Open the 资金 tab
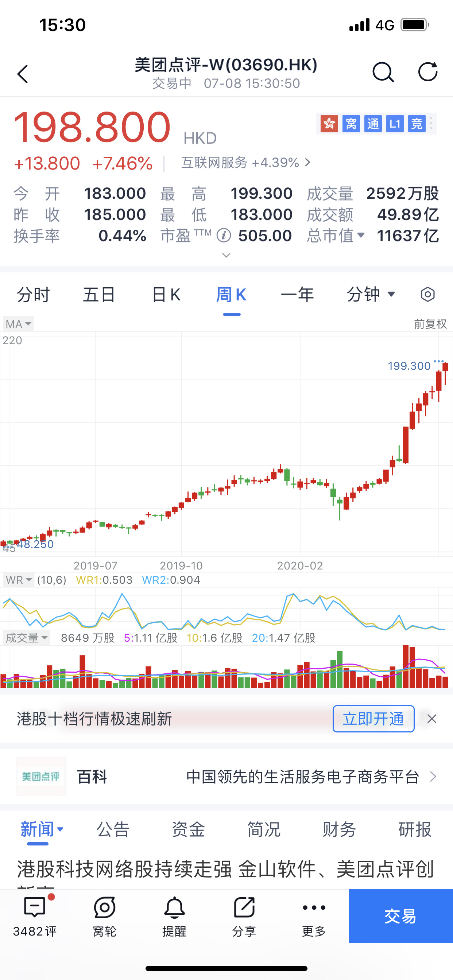Image resolution: width=453 pixels, height=980 pixels. 189,829
